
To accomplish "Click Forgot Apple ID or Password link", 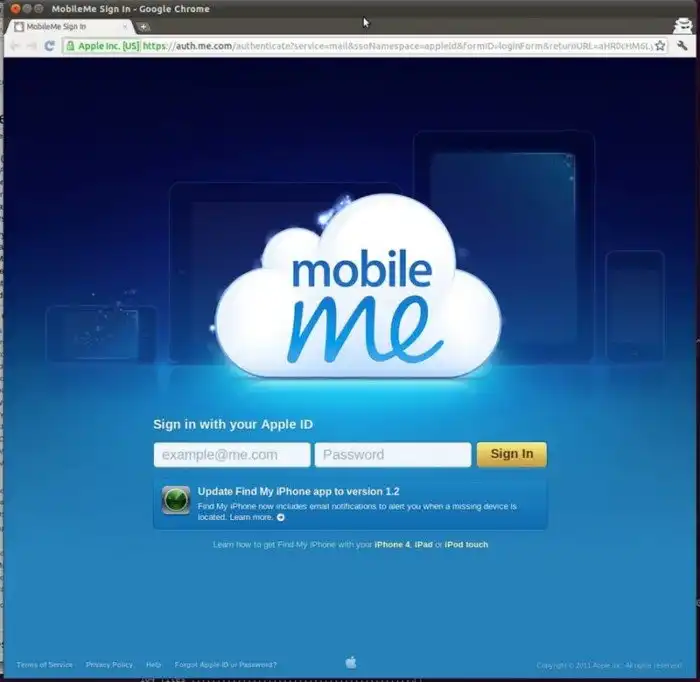I will [226, 665].
